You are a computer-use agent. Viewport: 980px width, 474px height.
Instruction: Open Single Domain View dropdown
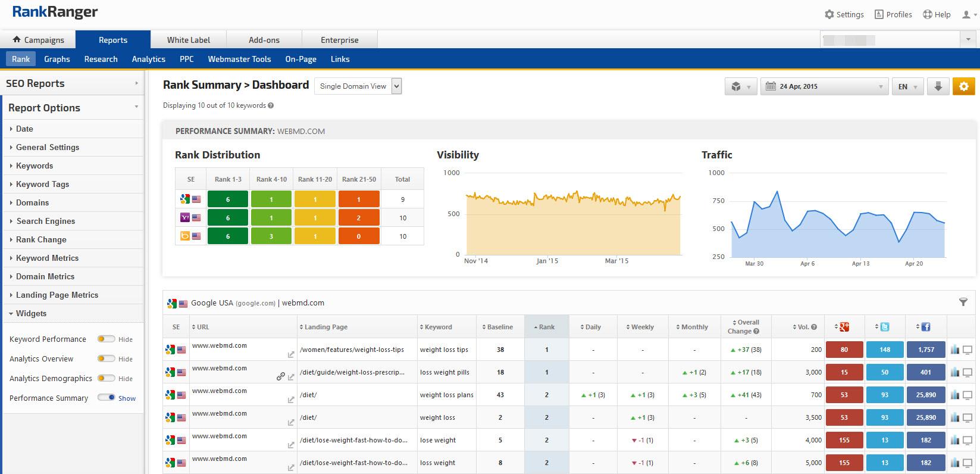tap(358, 86)
